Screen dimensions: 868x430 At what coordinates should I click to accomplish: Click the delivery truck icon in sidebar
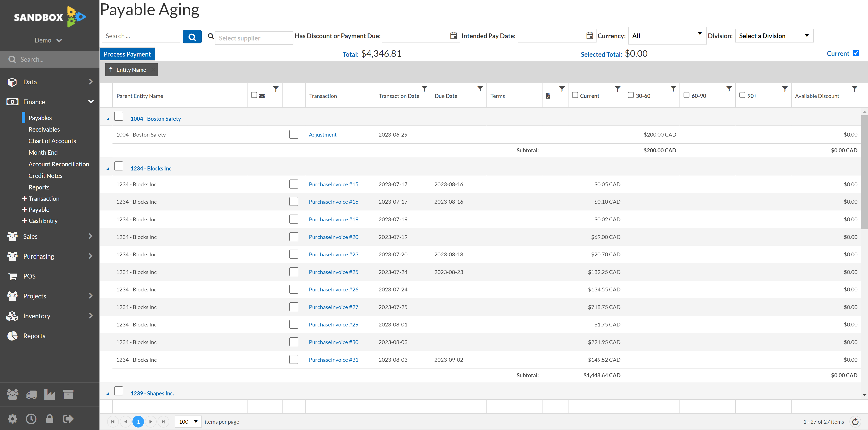31,395
